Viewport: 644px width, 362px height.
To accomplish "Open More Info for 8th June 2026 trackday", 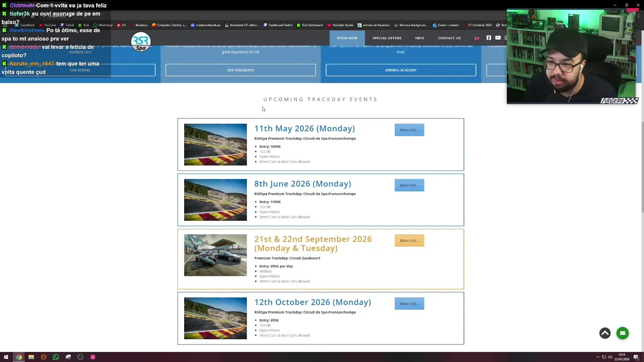I will pos(409,185).
